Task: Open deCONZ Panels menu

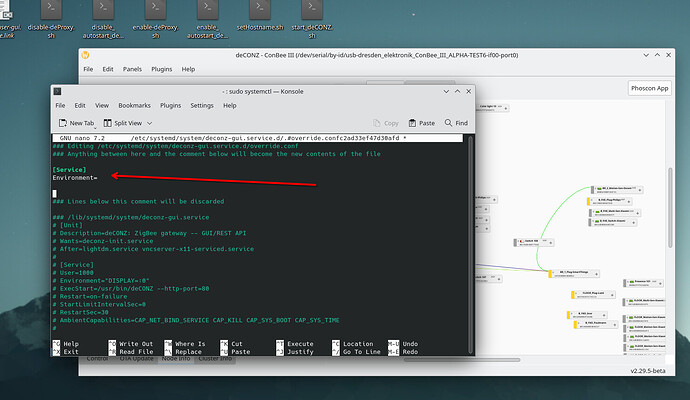Action: click(132, 69)
